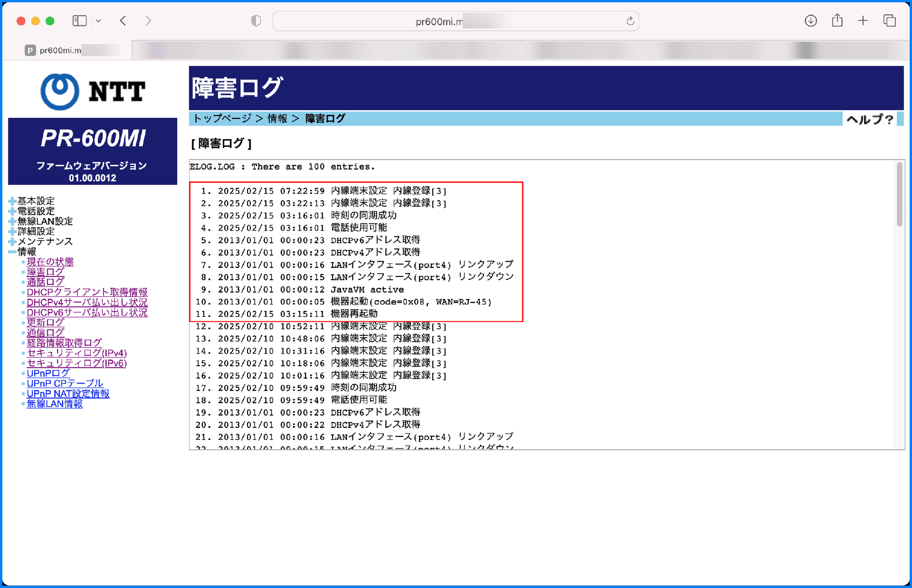Viewport: 912px width, 588px height.
Task: Open the UPnP NAT設定情報 link
Action: coord(68,394)
